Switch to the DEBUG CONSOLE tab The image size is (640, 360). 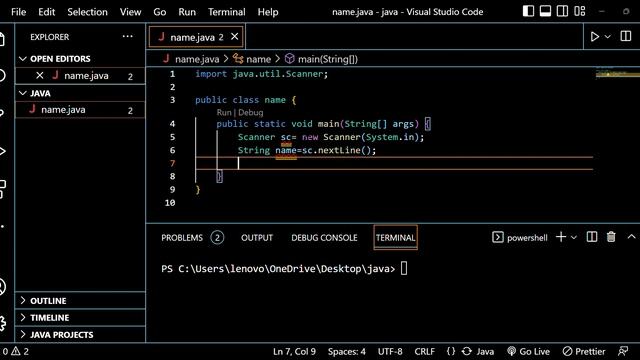(324, 238)
